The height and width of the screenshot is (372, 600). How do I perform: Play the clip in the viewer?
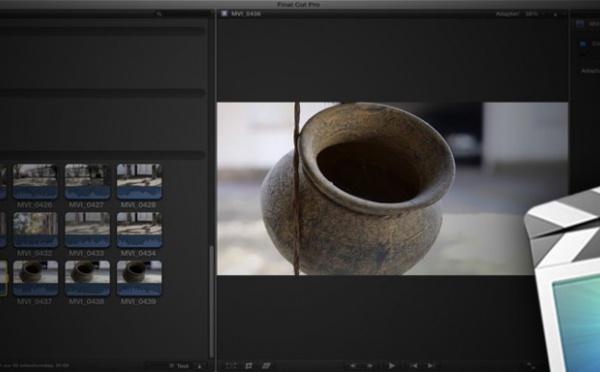click(391, 366)
